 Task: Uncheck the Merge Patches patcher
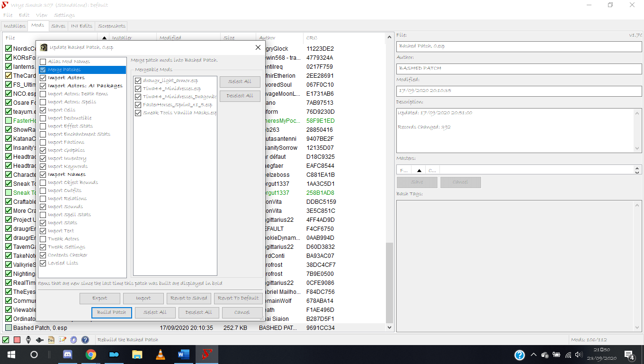pos(43,70)
